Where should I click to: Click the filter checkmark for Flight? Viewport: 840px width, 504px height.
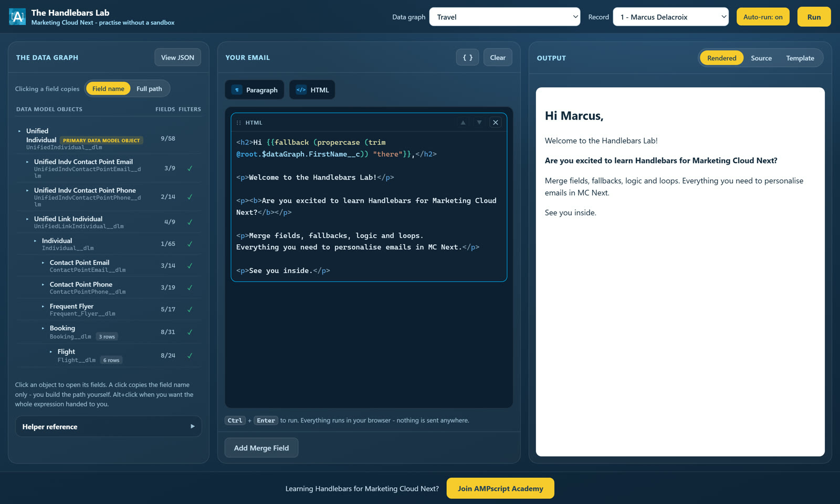[x=190, y=356]
